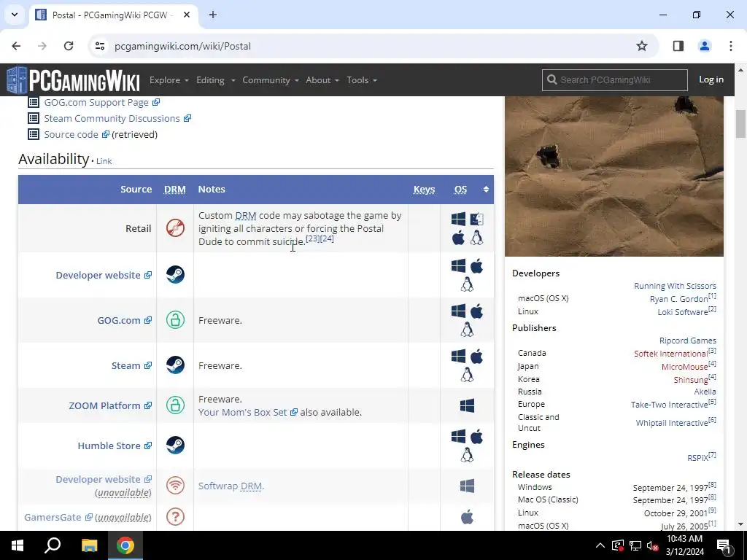Click the Apple icon in GamersGate row

click(468, 517)
